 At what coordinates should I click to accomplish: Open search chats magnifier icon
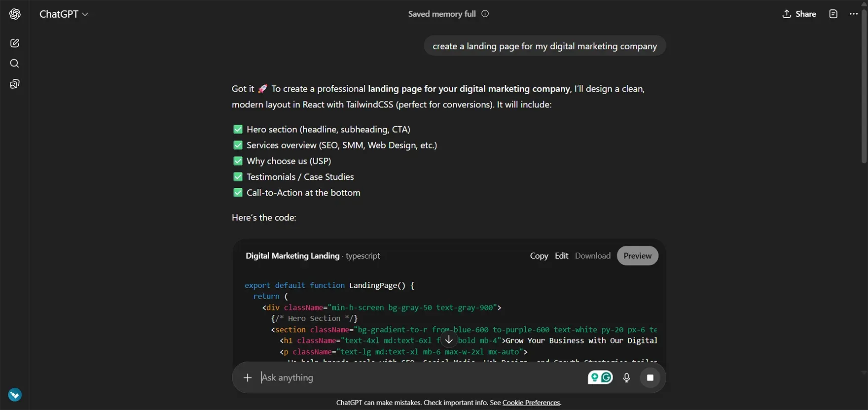[15, 64]
